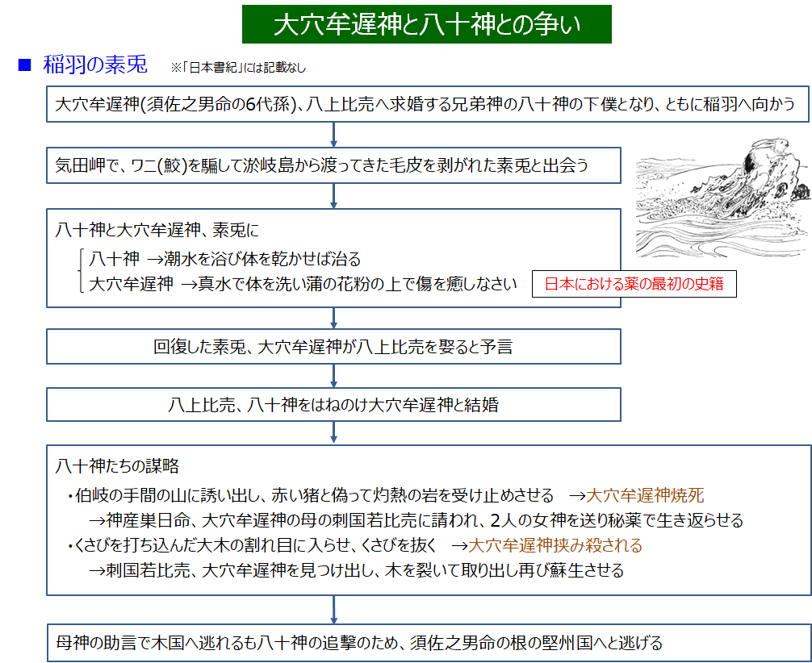This screenshot has height=663, width=812.
Task: Select the top box about 大穴牟遅神 heading to 稲羽
Action: click(x=427, y=104)
